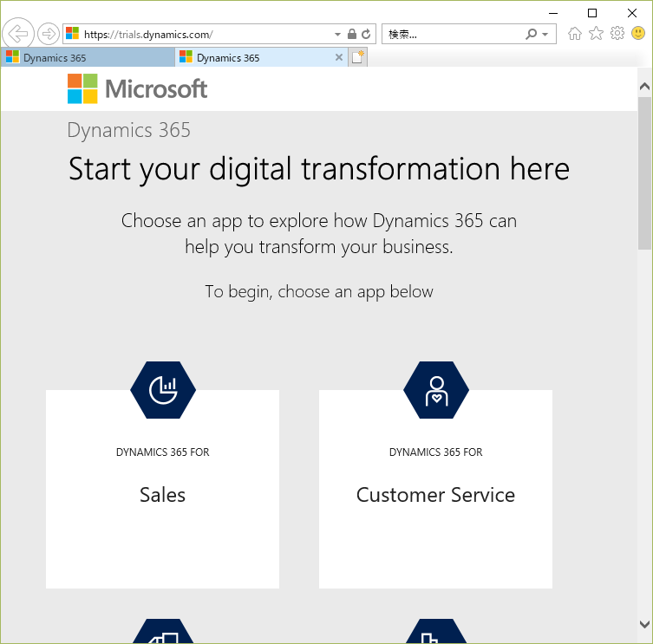Open the browser Home icon
Viewport: 653px width, 644px height.
coord(575,33)
